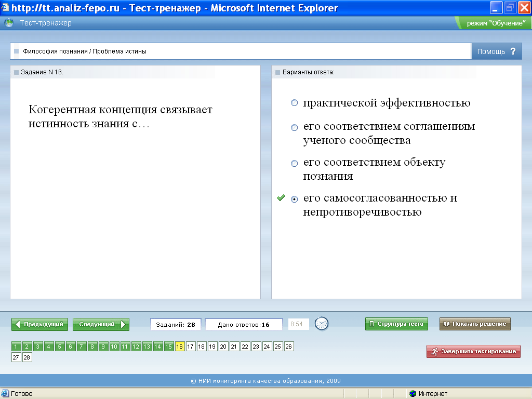Jump to question 5

coord(59,347)
